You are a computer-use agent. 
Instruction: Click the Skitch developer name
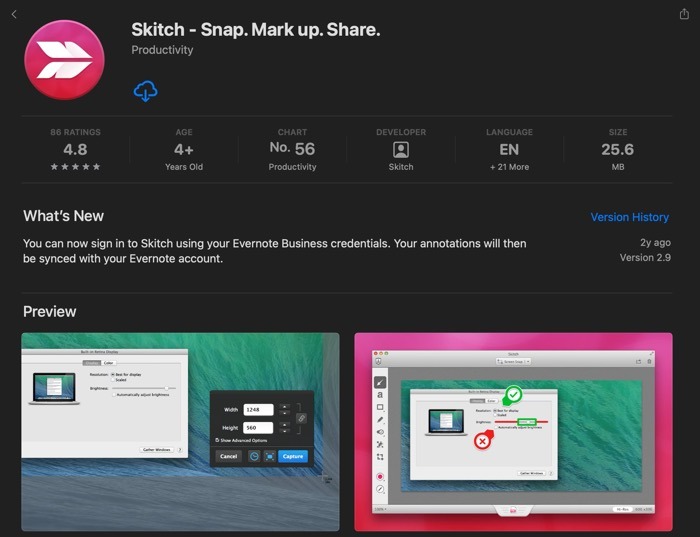(x=400, y=167)
